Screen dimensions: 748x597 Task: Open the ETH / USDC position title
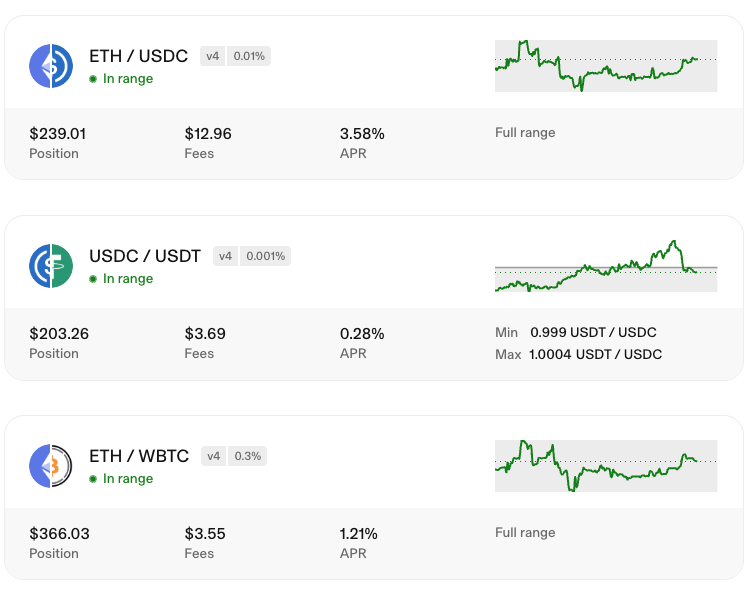click(138, 56)
